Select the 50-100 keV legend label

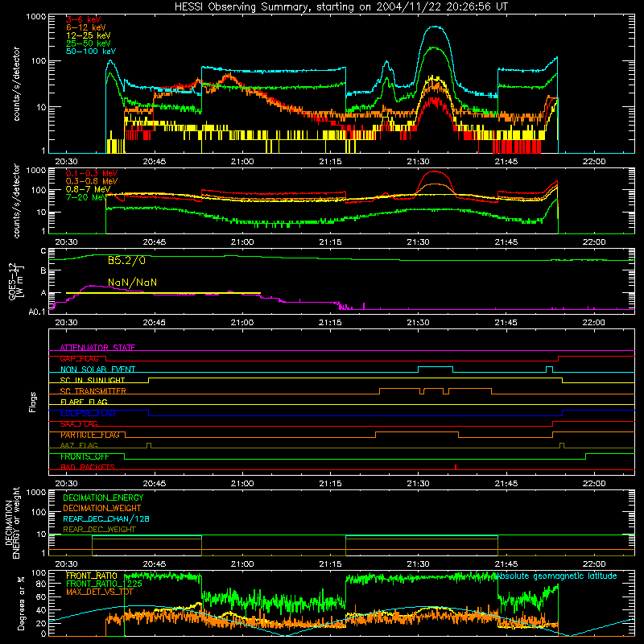91,52
